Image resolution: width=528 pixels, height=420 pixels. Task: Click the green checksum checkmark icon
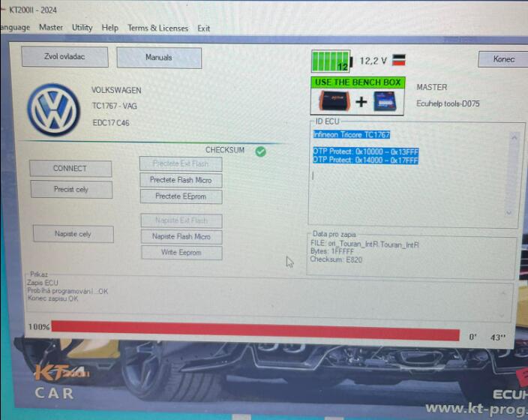coord(261,151)
